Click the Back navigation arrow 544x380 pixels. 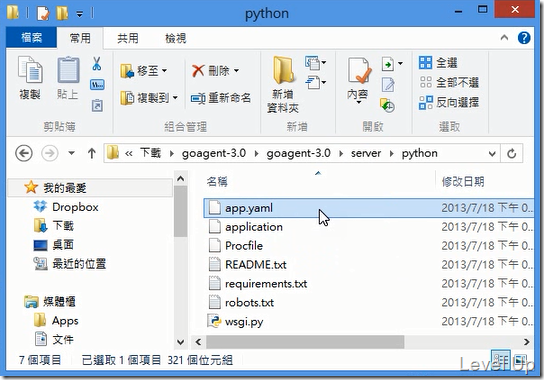coord(24,153)
